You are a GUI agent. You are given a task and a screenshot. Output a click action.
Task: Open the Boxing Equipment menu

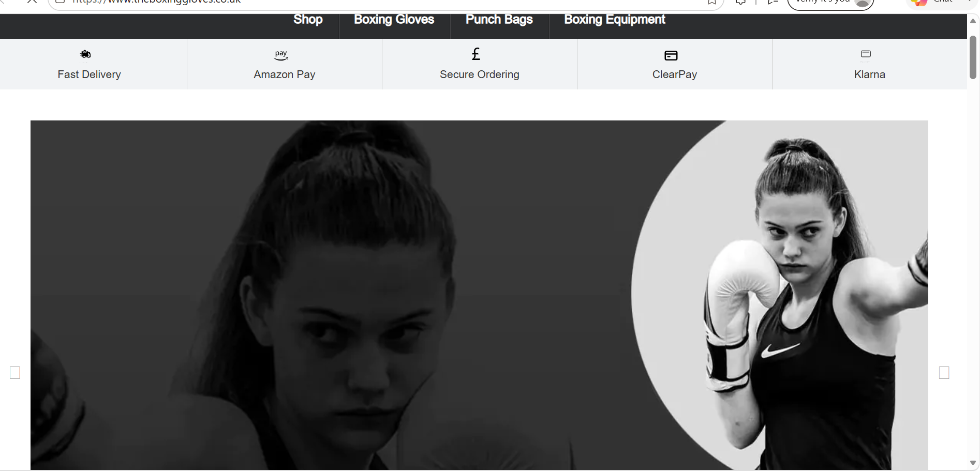(x=614, y=20)
